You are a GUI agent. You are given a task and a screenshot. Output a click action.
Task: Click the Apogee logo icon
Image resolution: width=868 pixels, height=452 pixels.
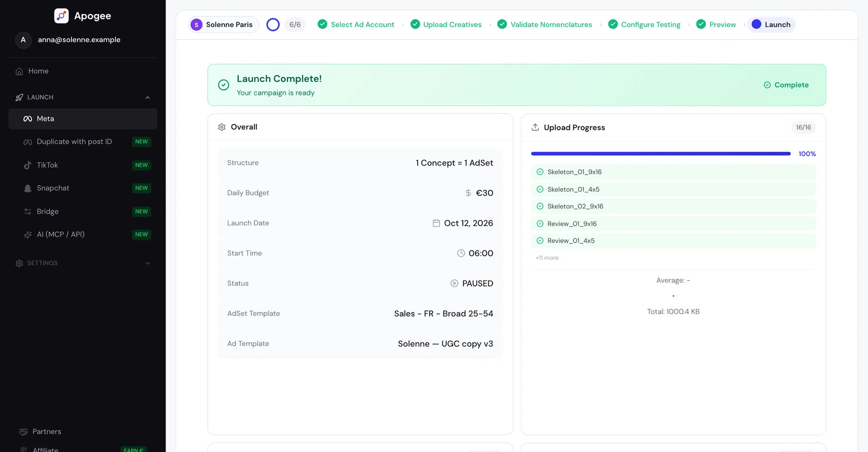point(61,16)
